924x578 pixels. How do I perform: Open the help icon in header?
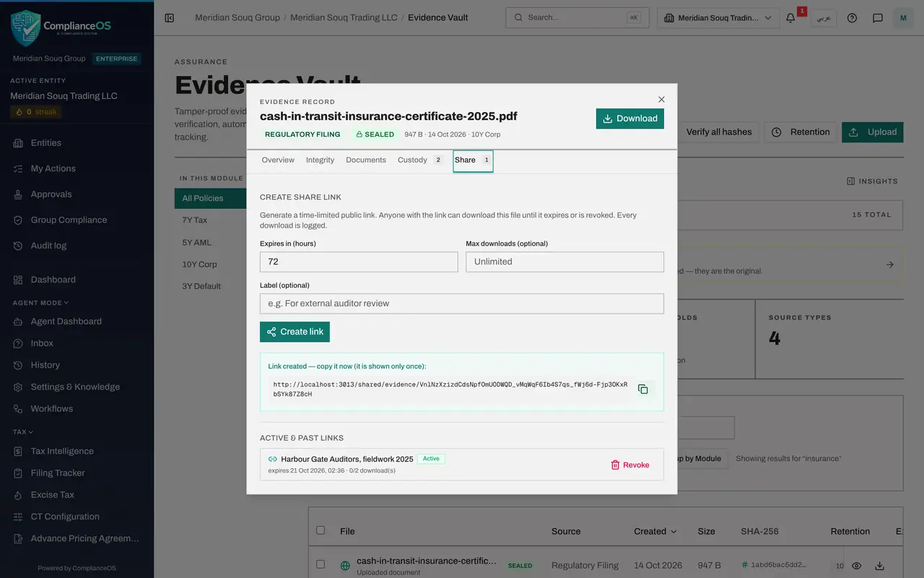852,17
